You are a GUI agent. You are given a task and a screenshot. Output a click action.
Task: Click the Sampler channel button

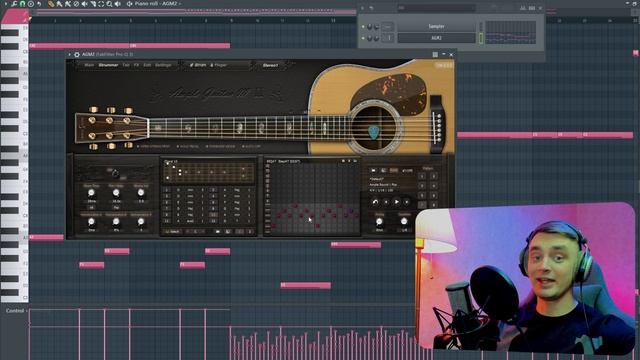point(436,27)
